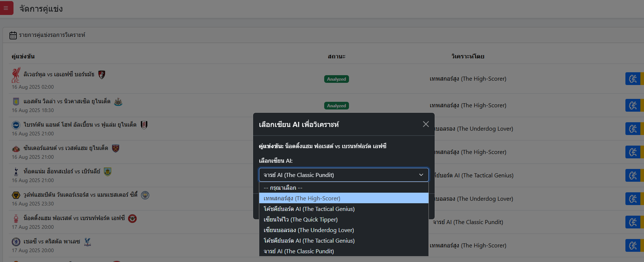Click the Crystal Palace eagle crest
644x262 pixels.
[88, 242]
